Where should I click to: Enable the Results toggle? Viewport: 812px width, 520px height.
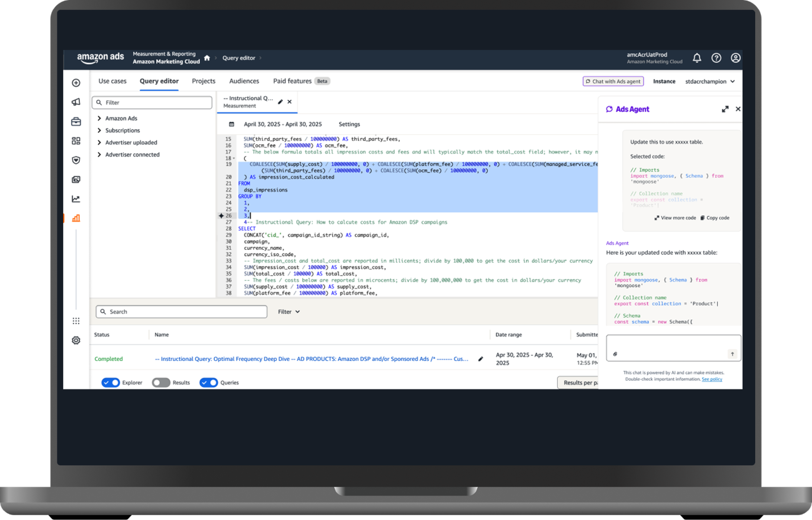click(161, 383)
